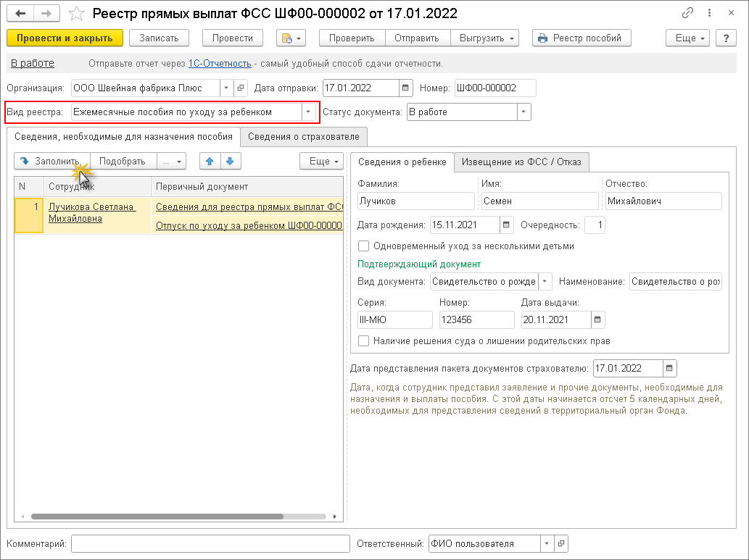Open Извещение из ФСС / Отказ tab
The width and height of the screenshot is (749, 560).
tap(521, 162)
